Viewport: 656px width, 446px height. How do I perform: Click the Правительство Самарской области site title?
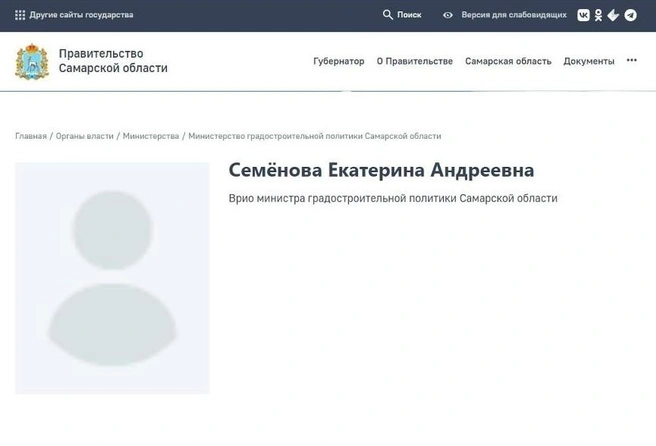[113, 61]
